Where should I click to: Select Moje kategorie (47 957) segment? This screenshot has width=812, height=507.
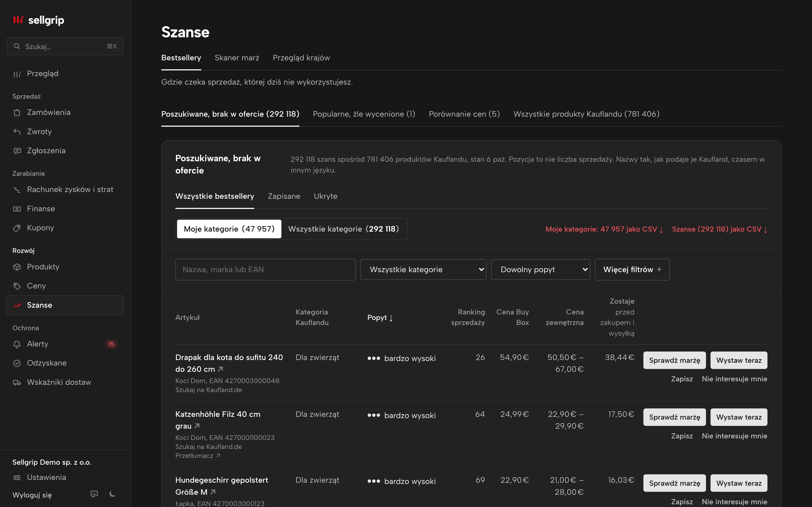tap(229, 229)
